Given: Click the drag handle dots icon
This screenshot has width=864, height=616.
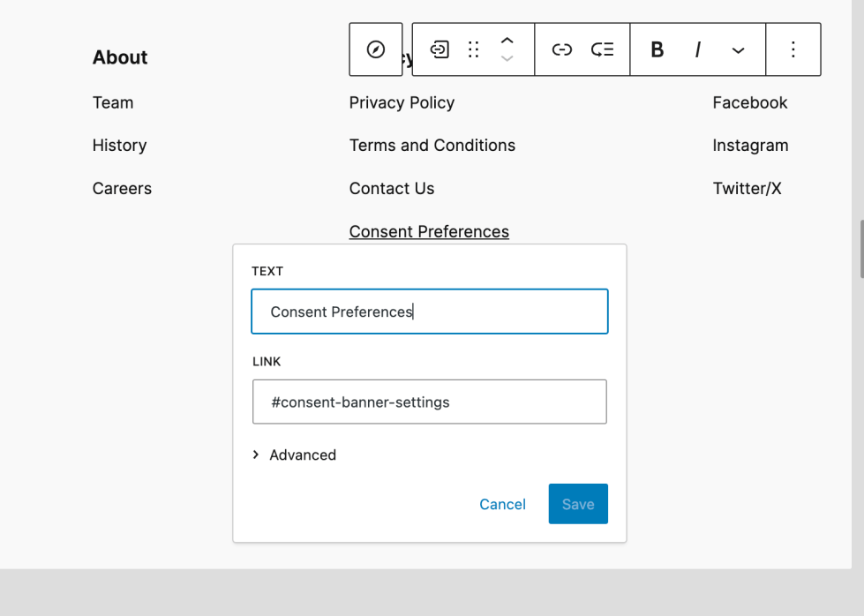Looking at the screenshot, I should pos(474,49).
